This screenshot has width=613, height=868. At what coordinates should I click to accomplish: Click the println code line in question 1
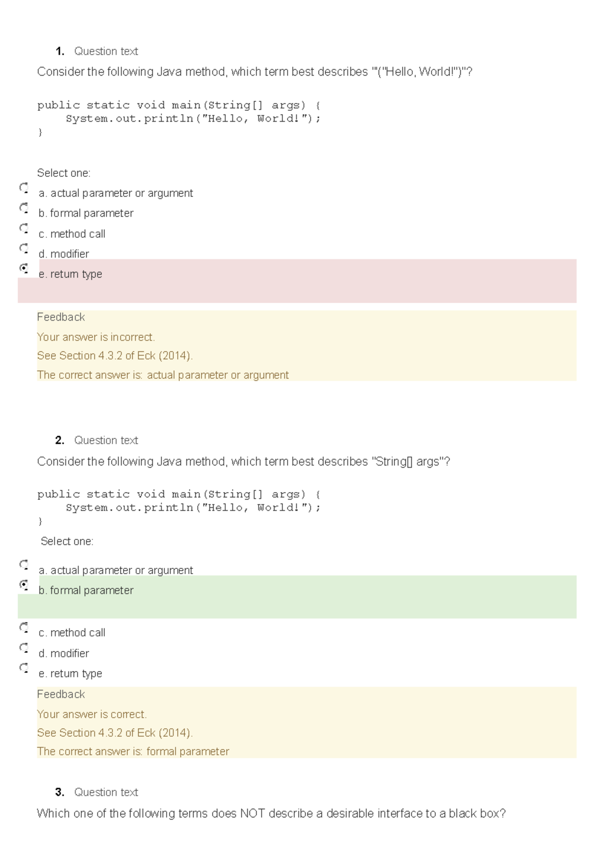(193, 119)
